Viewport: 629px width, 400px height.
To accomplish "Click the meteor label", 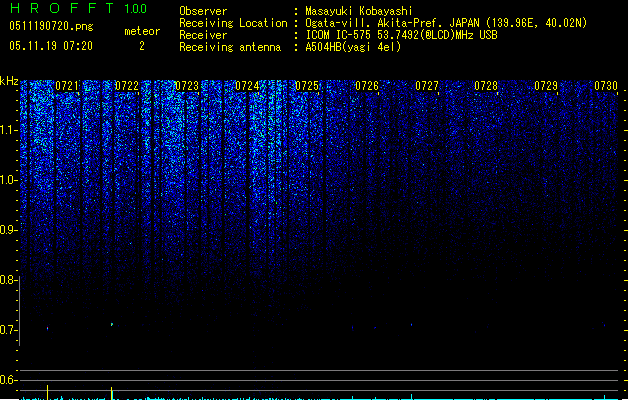I will coord(142,31).
